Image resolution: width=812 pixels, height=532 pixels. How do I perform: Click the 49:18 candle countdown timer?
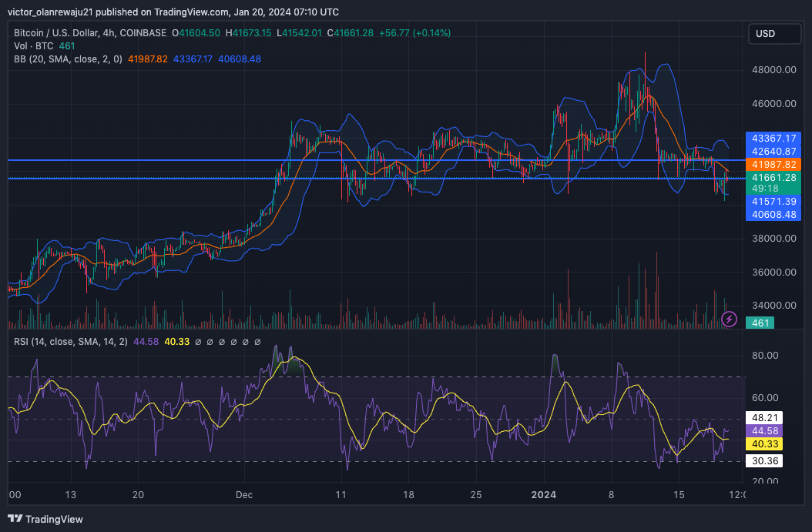coord(766,189)
